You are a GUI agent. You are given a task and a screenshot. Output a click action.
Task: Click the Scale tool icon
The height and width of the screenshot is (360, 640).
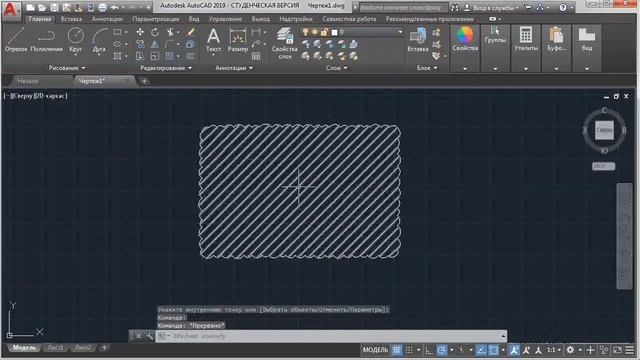(x=155, y=56)
